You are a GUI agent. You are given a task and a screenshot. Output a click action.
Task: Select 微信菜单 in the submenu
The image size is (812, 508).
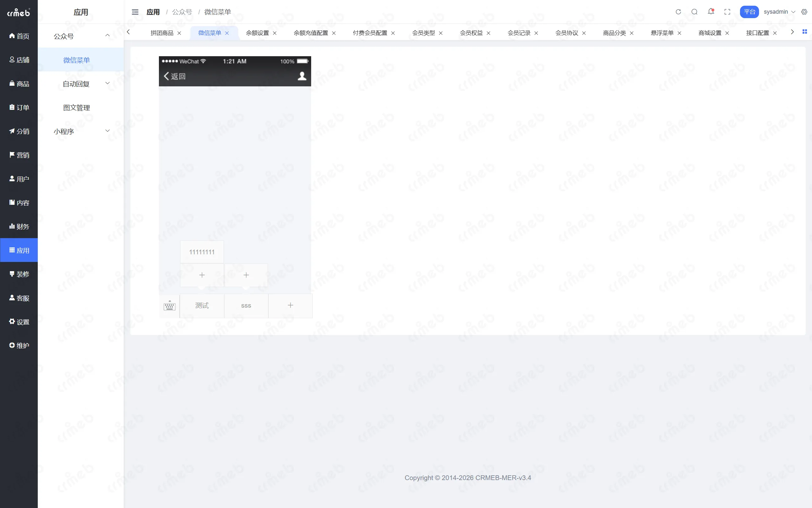click(81, 60)
